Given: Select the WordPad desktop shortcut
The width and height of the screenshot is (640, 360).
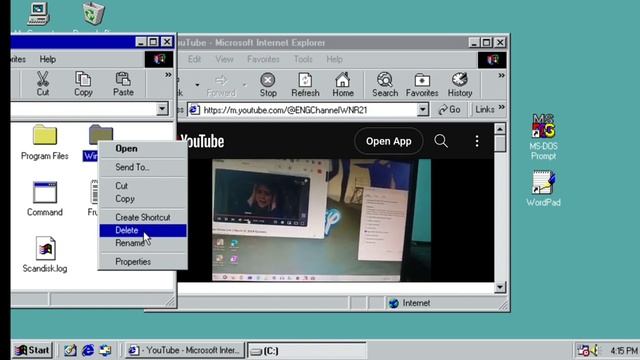Looking at the screenshot, I should [543, 189].
